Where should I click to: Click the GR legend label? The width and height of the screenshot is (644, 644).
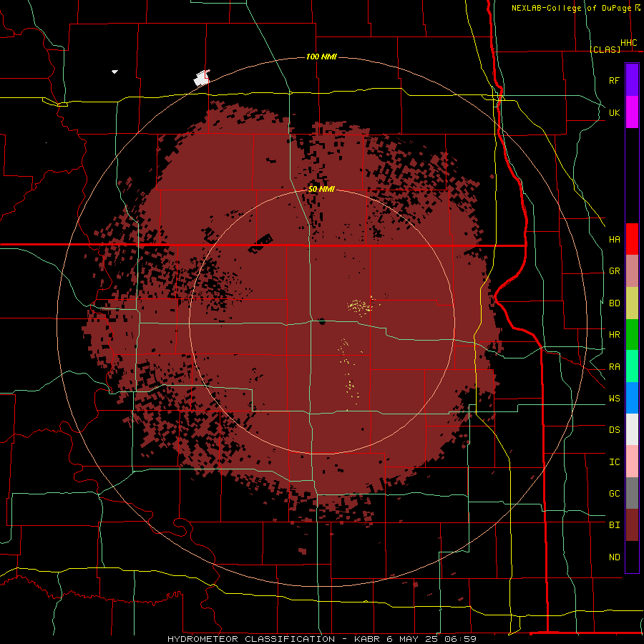614,271
